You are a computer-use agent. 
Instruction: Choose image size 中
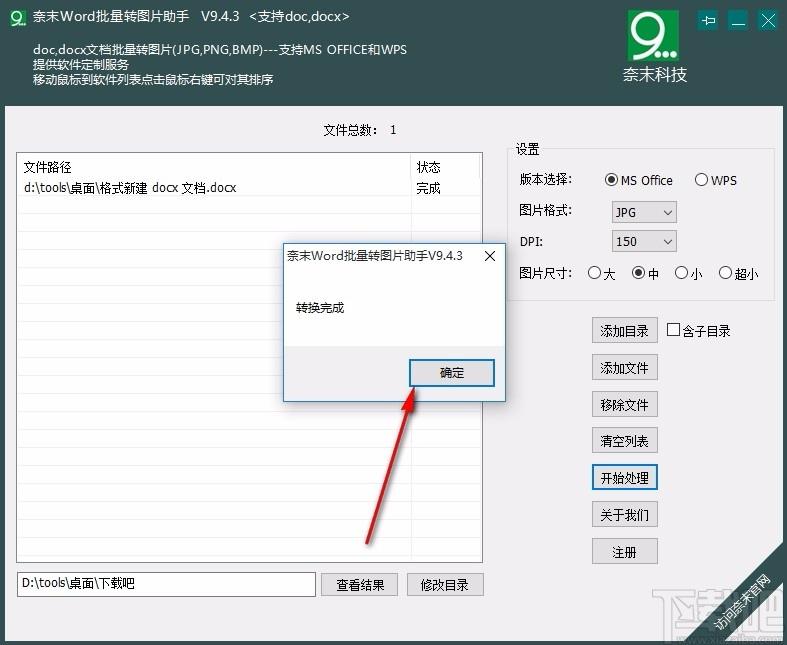[x=645, y=274]
